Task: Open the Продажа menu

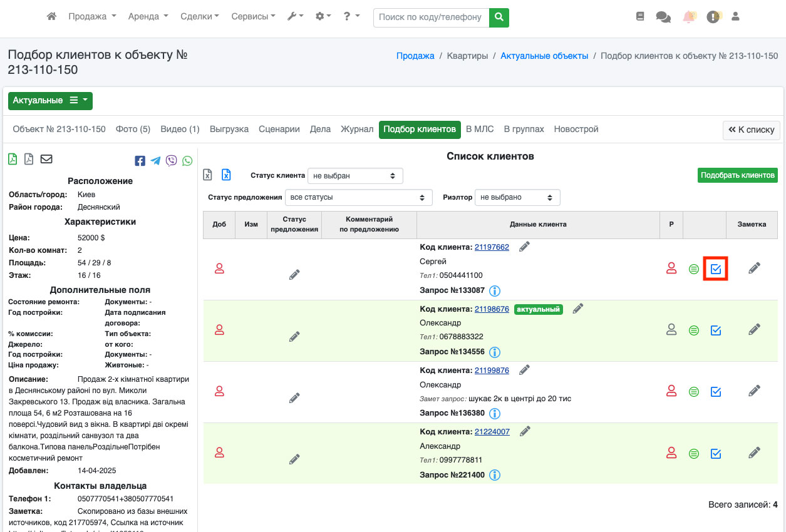Action: [92, 17]
